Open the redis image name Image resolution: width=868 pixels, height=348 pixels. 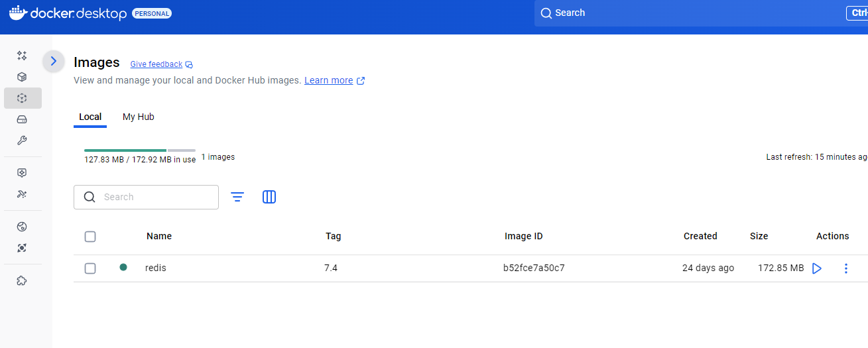(x=156, y=268)
